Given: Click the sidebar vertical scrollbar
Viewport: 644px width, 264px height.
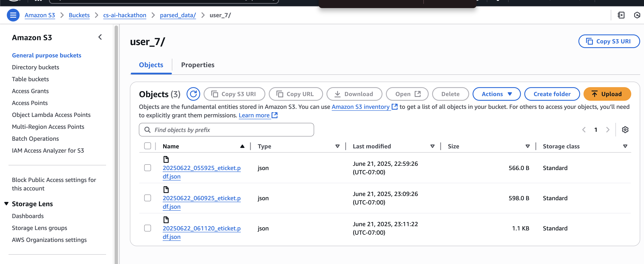Looking at the screenshot, I should pyautogui.click(x=116, y=145).
